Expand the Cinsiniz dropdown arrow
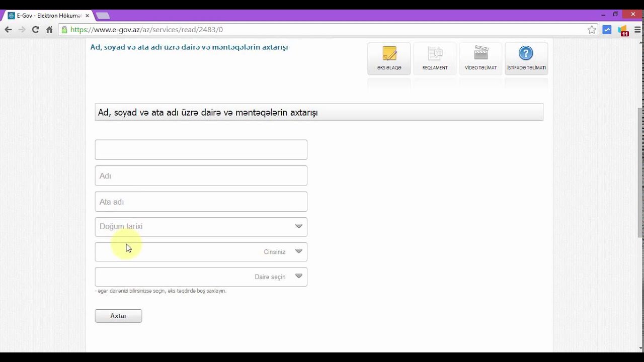Image resolution: width=644 pixels, height=362 pixels. coord(299,251)
